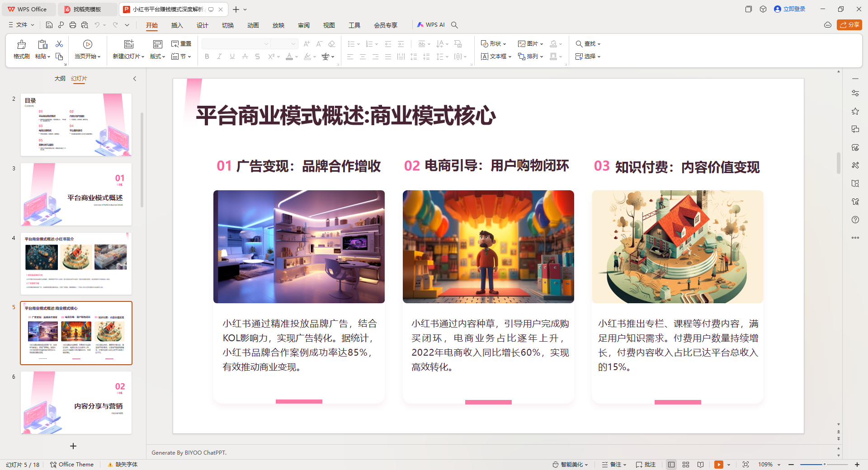Click the font color A swatch

[289, 56]
